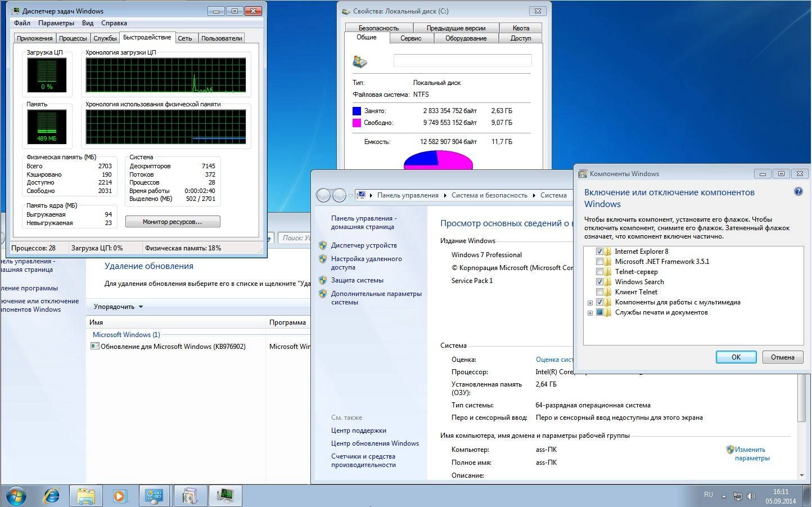Click Internet Explorer 8 folder icon

[x=608, y=252]
